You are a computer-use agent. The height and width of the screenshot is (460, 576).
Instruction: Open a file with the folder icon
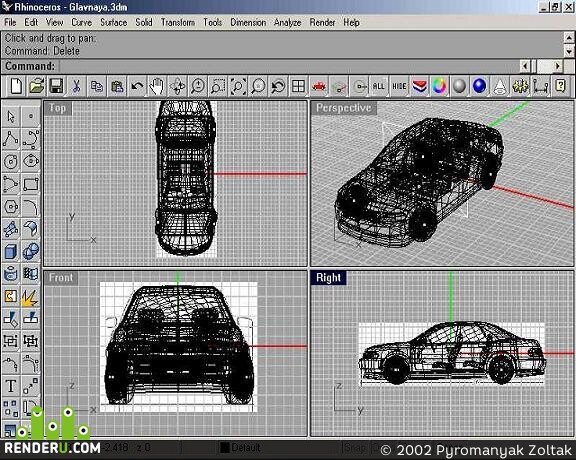pyautogui.click(x=36, y=86)
